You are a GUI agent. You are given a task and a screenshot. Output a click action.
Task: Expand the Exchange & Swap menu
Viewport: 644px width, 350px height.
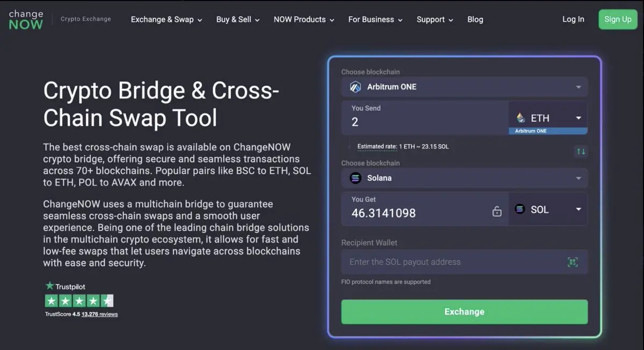pos(166,19)
